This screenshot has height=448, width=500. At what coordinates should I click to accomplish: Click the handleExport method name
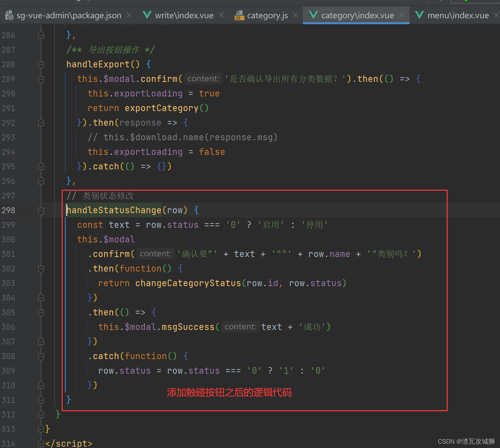(x=98, y=64)
